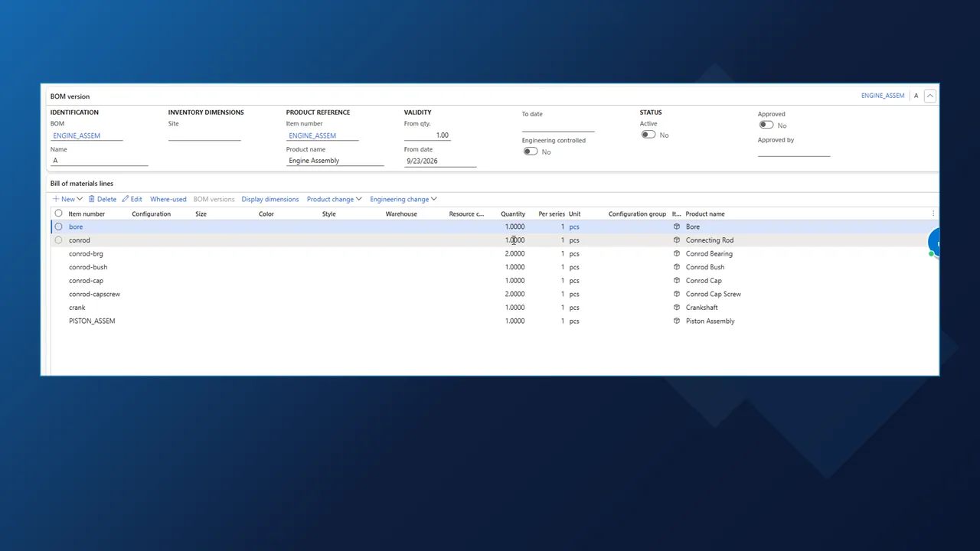The image size is (980, 551).
Task: Toggle the Active status switch
Action: (648, 135)
